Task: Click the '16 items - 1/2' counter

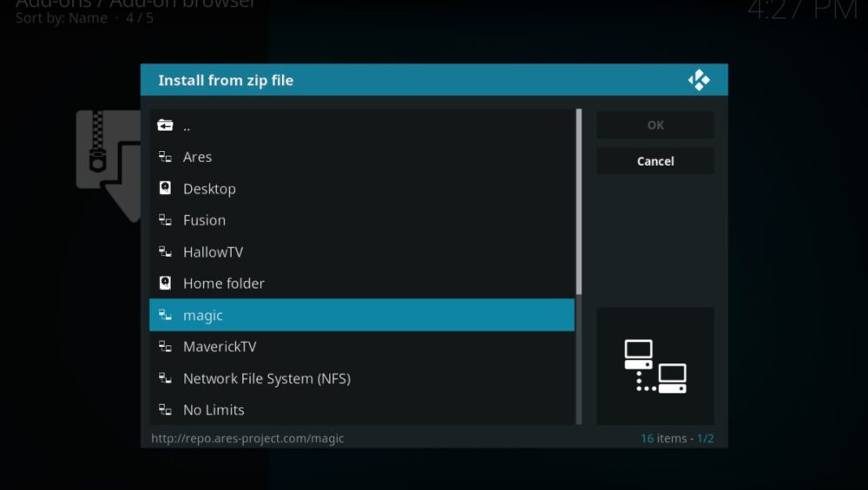Action: (x=677, y=439)
